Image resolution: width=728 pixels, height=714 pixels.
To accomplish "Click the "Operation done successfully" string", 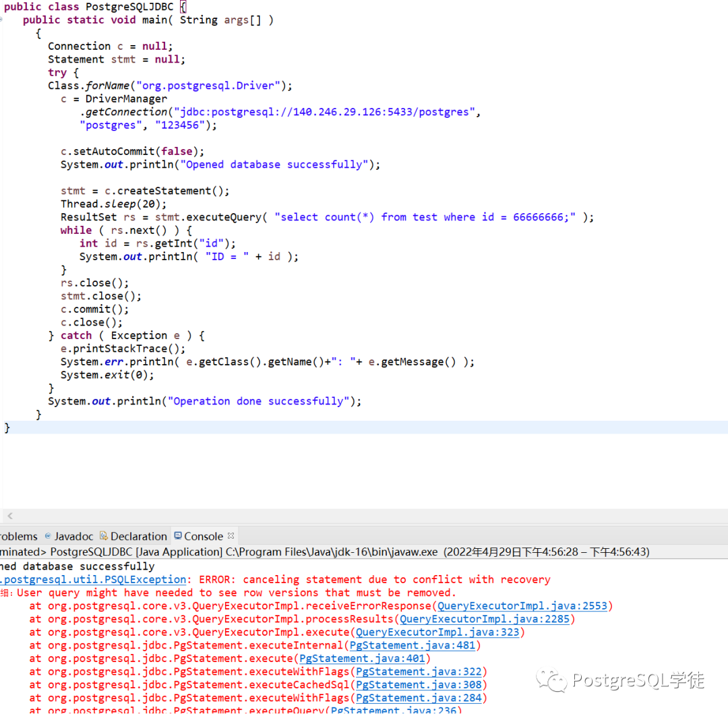I will [258, 402].
